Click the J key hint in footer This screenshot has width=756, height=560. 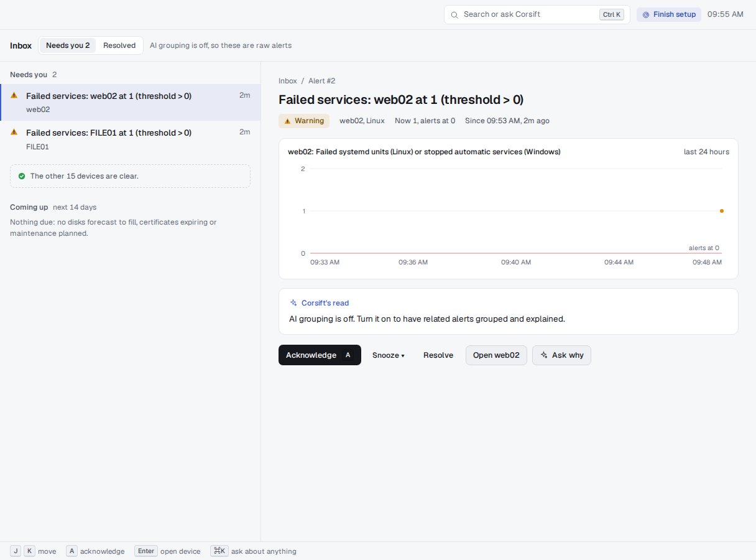(16, 551)
